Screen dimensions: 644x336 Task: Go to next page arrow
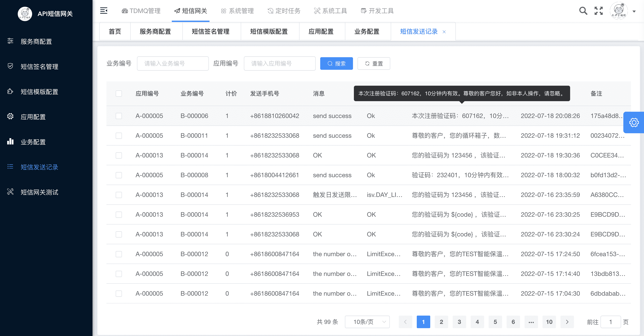567,322
